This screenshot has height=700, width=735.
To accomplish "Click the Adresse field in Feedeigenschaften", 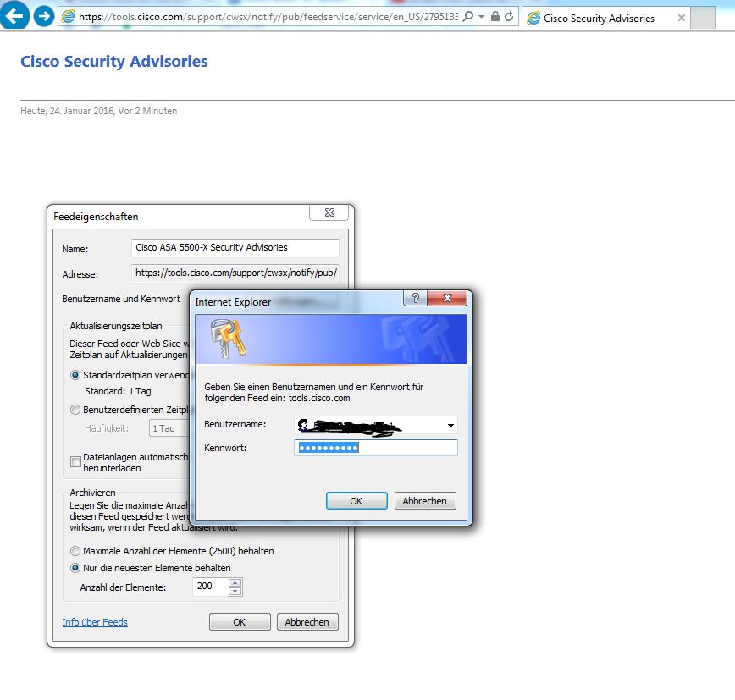I will click(x=235, y=273).
